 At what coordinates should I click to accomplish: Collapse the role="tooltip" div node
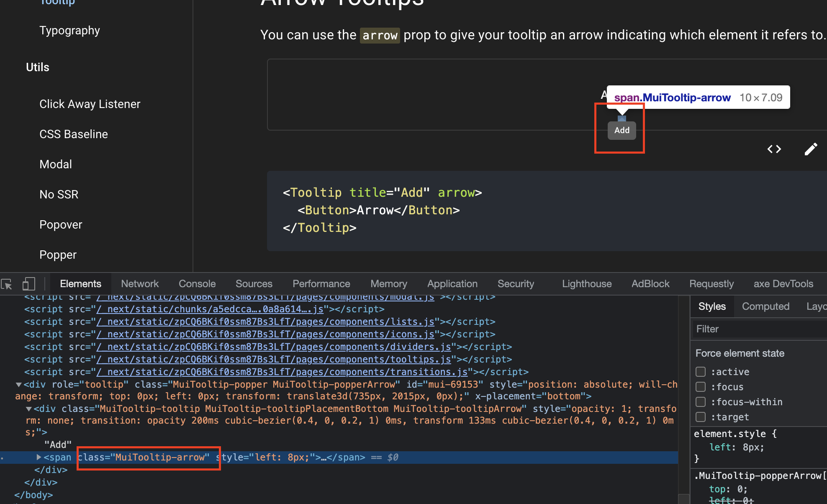pyautogui.click(x=19, y=384)
